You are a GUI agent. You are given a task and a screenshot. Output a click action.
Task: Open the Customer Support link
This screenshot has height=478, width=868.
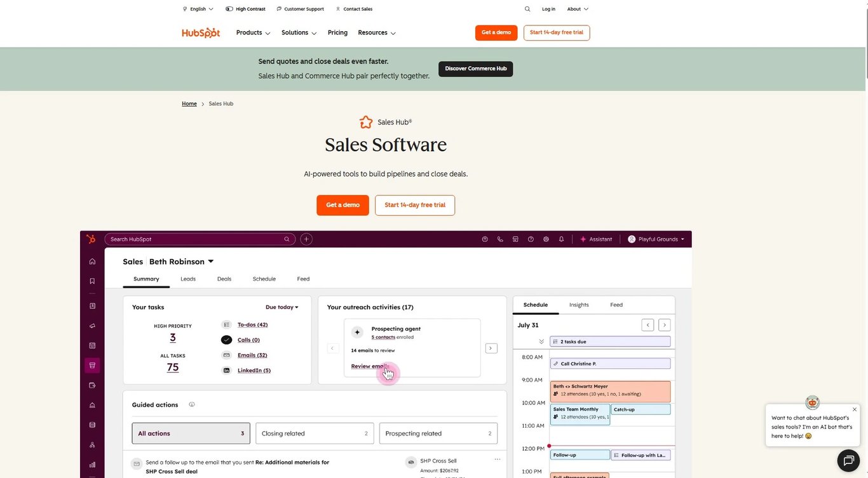[x=301, y=9]
